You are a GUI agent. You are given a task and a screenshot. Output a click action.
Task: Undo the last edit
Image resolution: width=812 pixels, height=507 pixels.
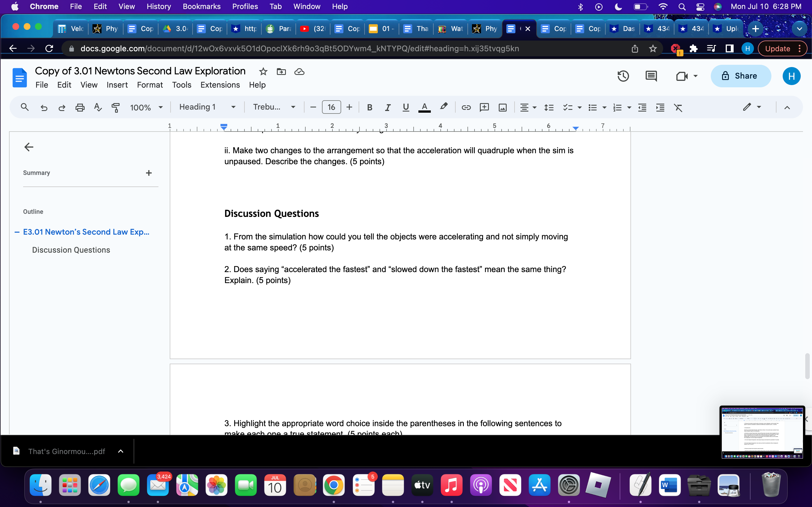(x=44, y=107)
